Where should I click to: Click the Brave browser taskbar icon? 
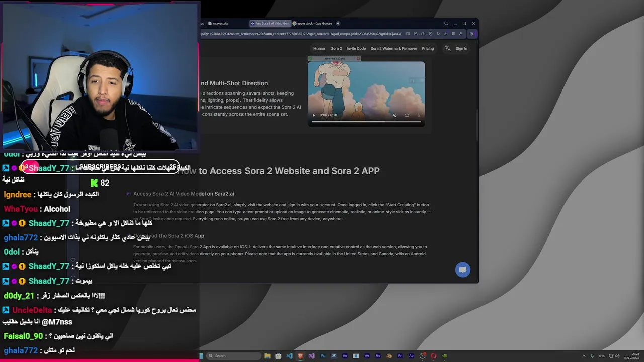[x=300, y=356]
